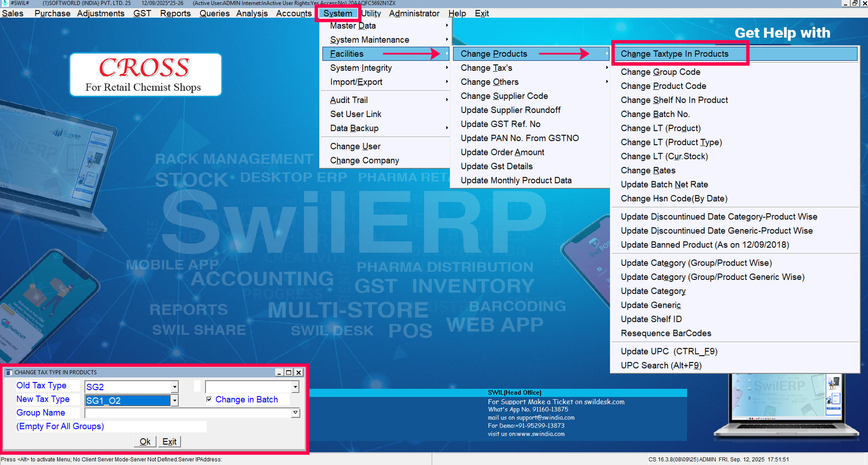Open the Purchase menu
Viewport: 868px width, 465px height.
point(52,13)
